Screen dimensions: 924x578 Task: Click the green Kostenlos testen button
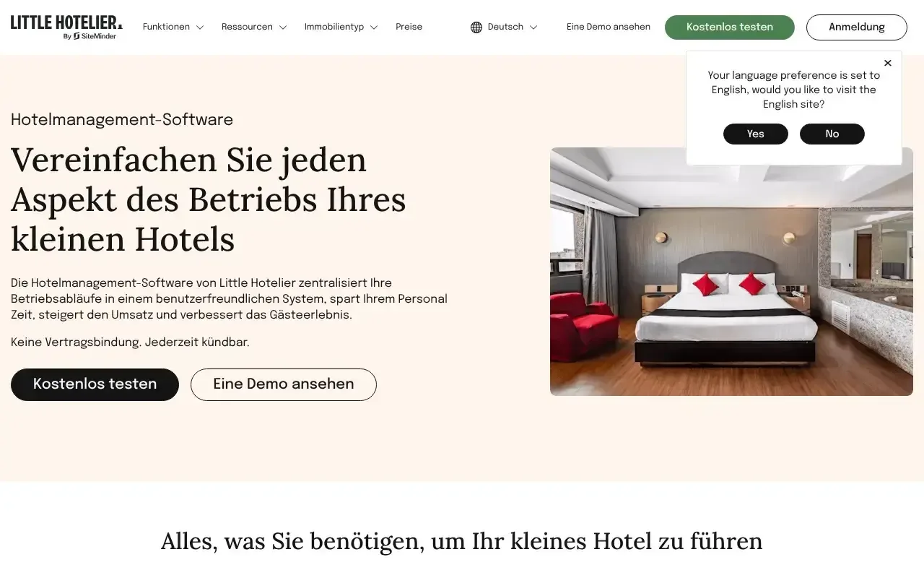click(x=730, y=27)
